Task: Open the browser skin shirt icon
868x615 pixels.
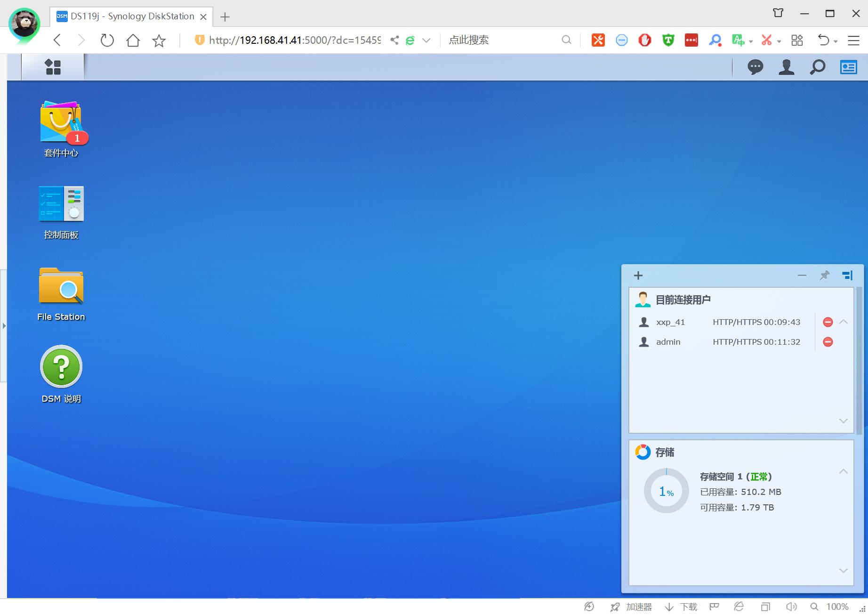Action: [x=778, y=13]
